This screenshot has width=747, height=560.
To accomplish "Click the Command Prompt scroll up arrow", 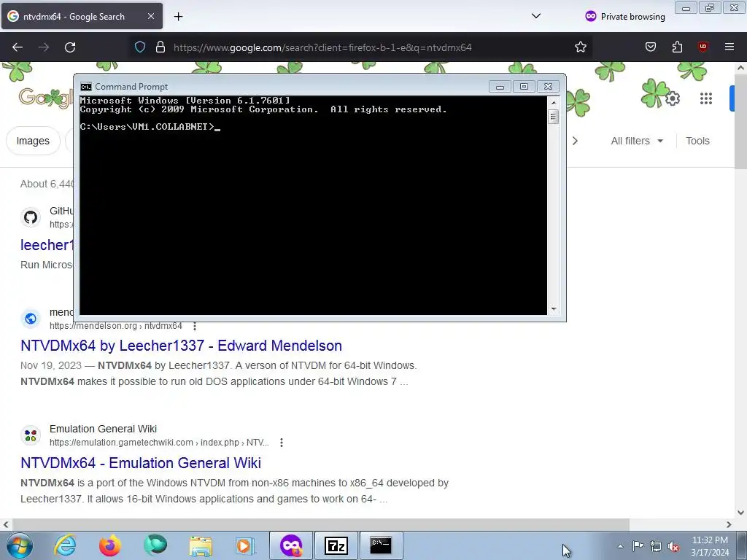I will (x=553, y=102).
